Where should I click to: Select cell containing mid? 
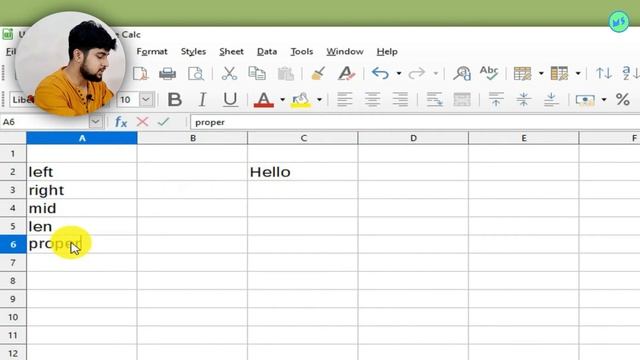coord(82,208)
